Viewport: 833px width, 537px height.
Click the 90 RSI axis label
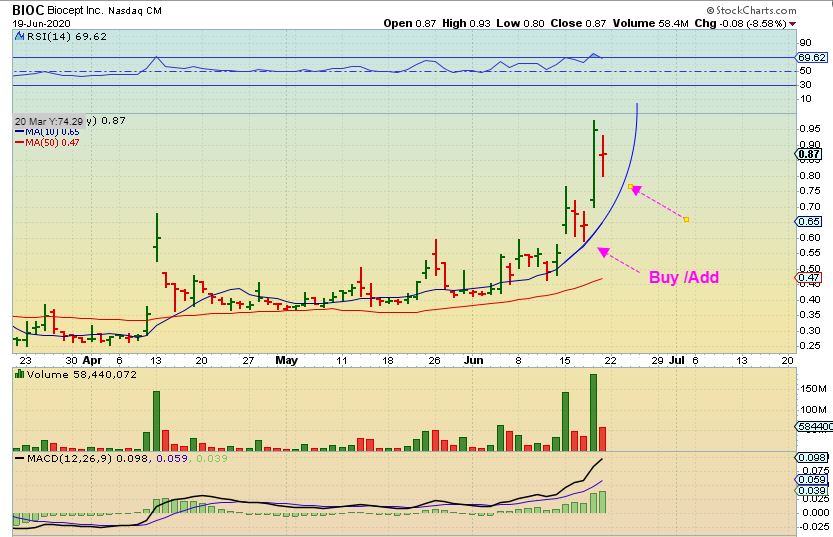coord(805,43)
